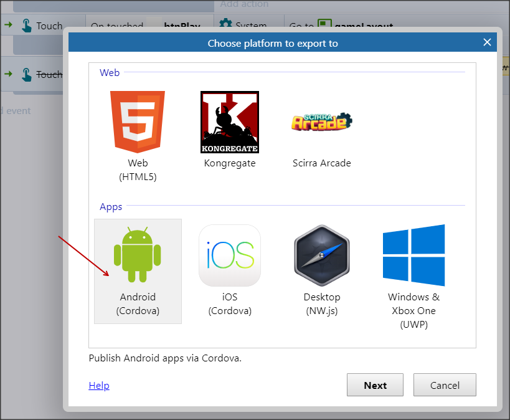Choose the iOS (Cordova) export icon

[230, 255]
